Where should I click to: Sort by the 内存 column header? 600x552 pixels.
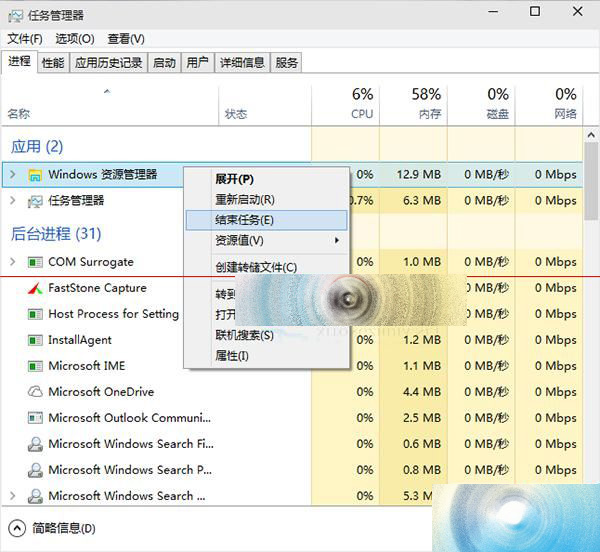(430, 114)
